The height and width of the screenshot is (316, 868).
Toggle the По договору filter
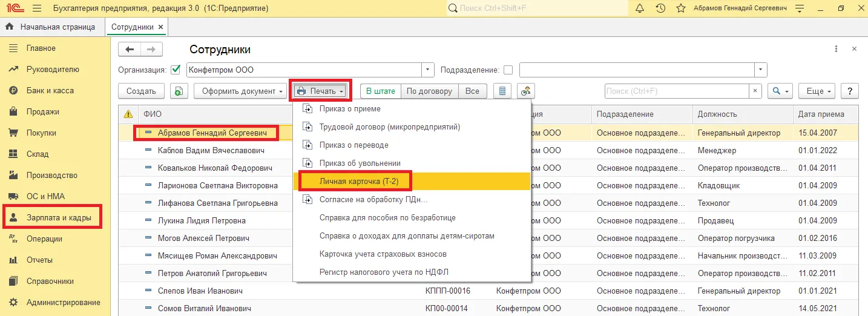point(429,91)
